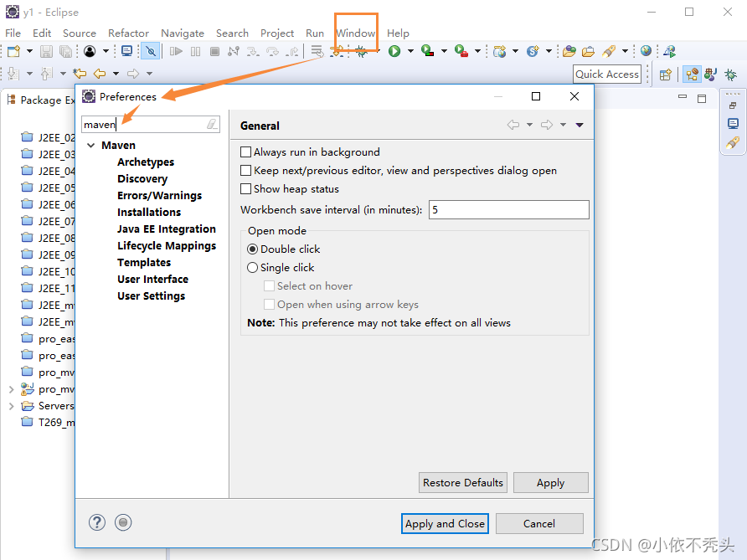Switch to the Java perspective icon
The height and width of the screenshot is (560, 747).
point(711,74)
